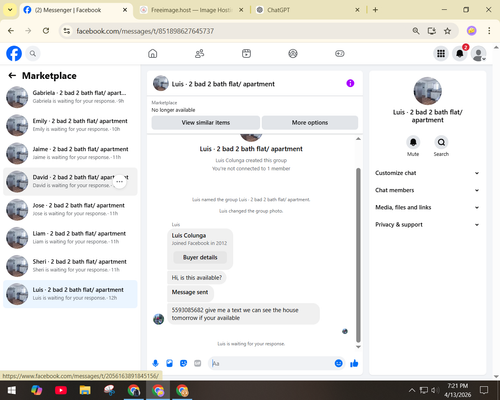
Task: Open site information icon in address bar
Action: click(67, 31)
